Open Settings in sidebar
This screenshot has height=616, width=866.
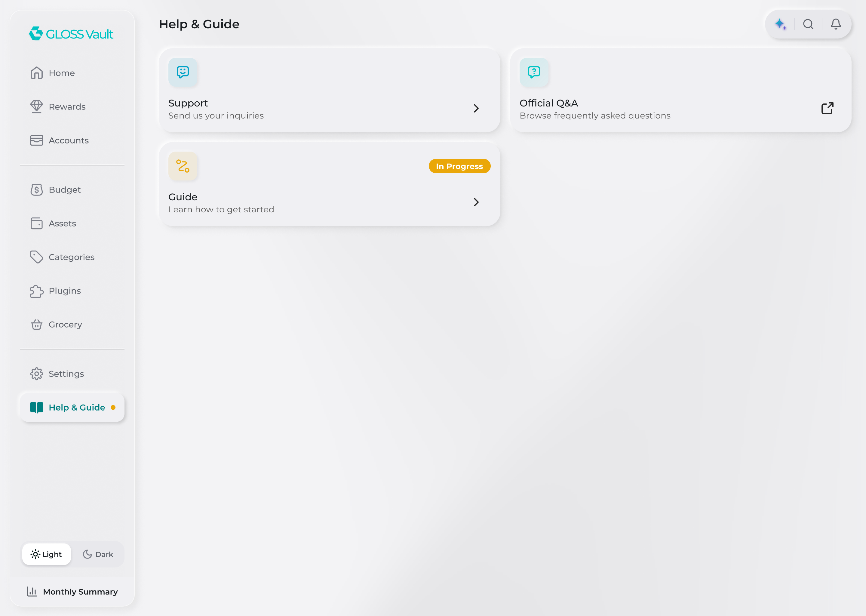click(x=72, y=374)
